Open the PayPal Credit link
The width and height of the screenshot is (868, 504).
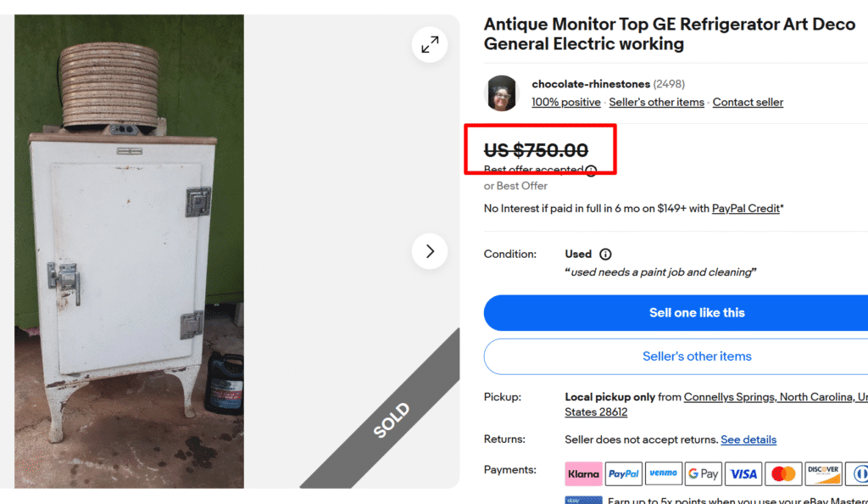coord(746,209)
